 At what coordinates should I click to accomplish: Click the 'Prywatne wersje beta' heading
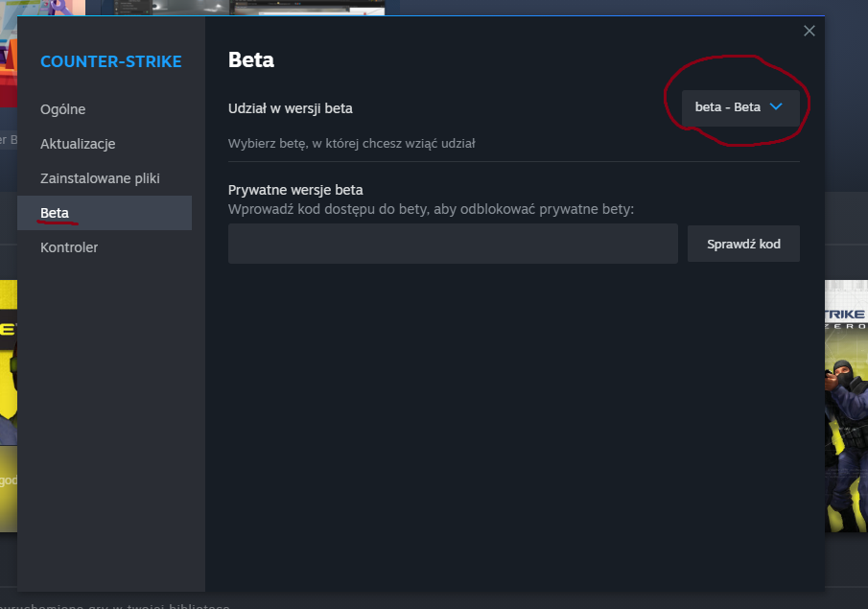point(295,190)
